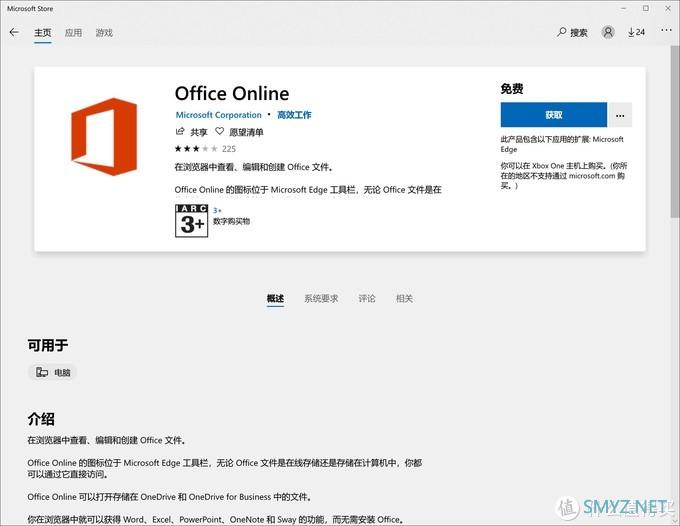
Task: Click the 数字购买物 label
Action: 232,221
